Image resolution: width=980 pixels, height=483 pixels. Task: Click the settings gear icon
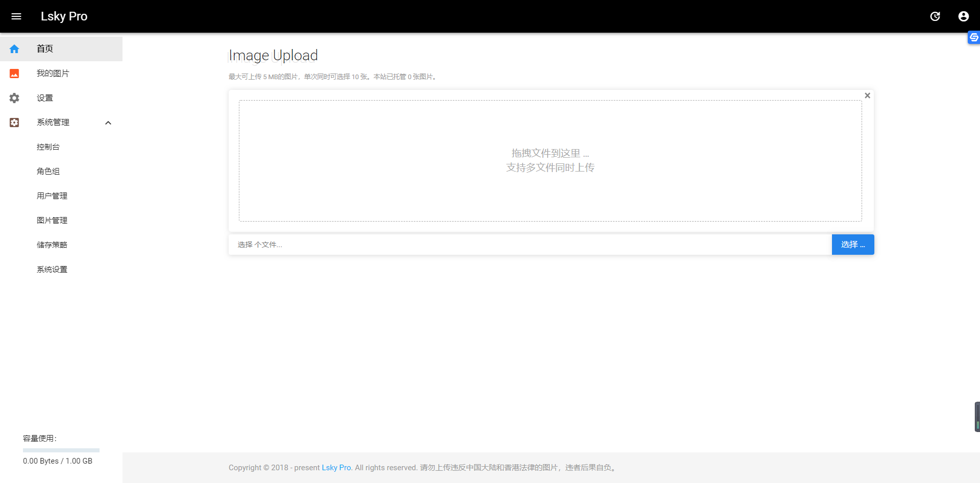coord(14,98)
